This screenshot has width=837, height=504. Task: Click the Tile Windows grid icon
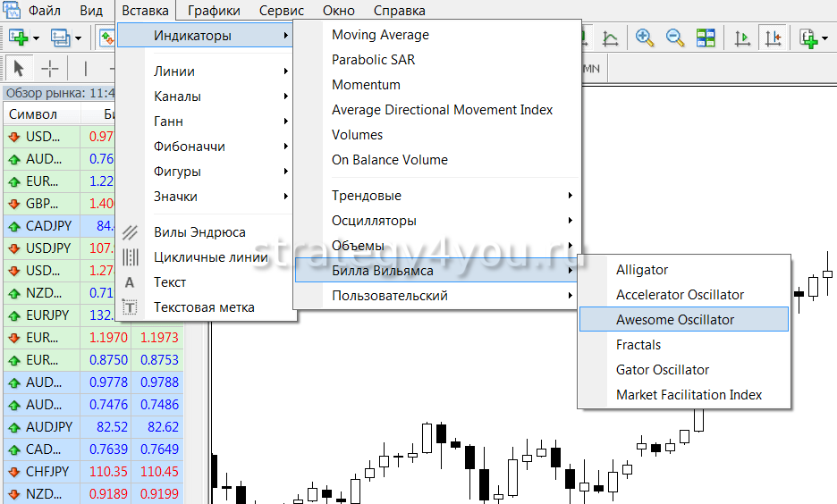pos(706,38)
